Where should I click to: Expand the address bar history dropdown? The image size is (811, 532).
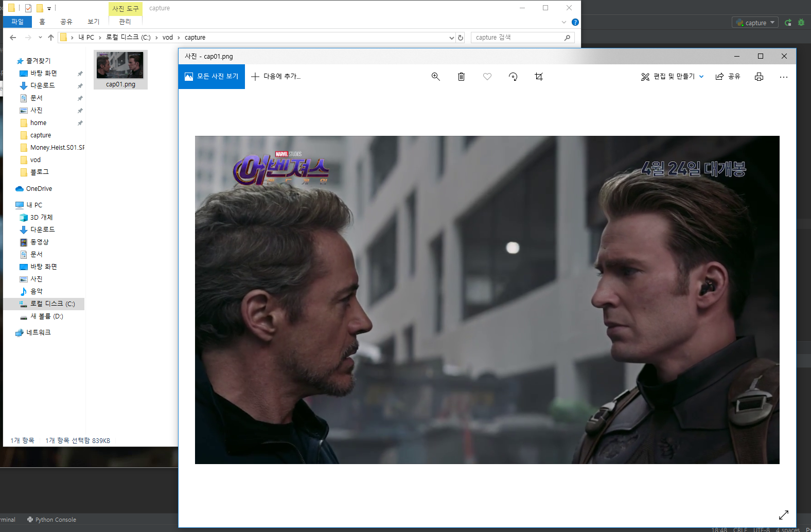click(x=451, y=38)
